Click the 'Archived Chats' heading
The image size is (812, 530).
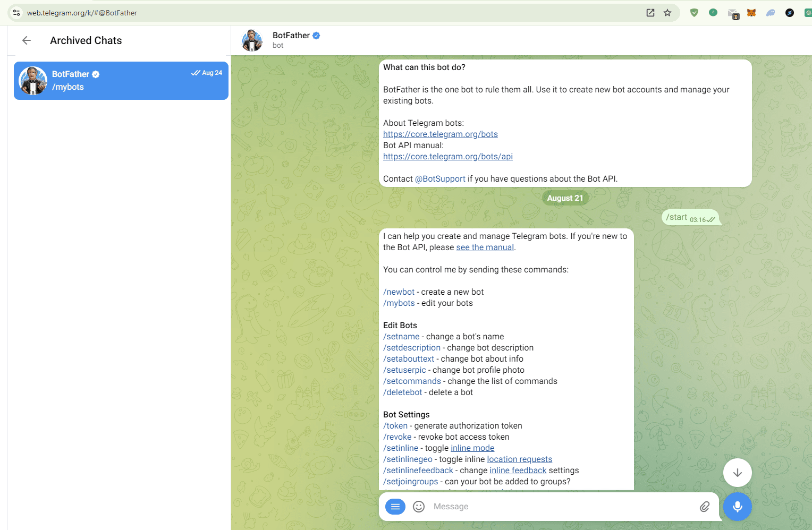[86, 40]
